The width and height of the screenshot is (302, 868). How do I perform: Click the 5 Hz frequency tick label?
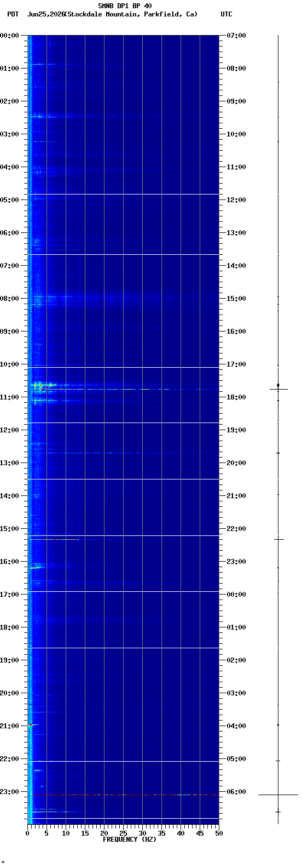(x=47, y=833)
